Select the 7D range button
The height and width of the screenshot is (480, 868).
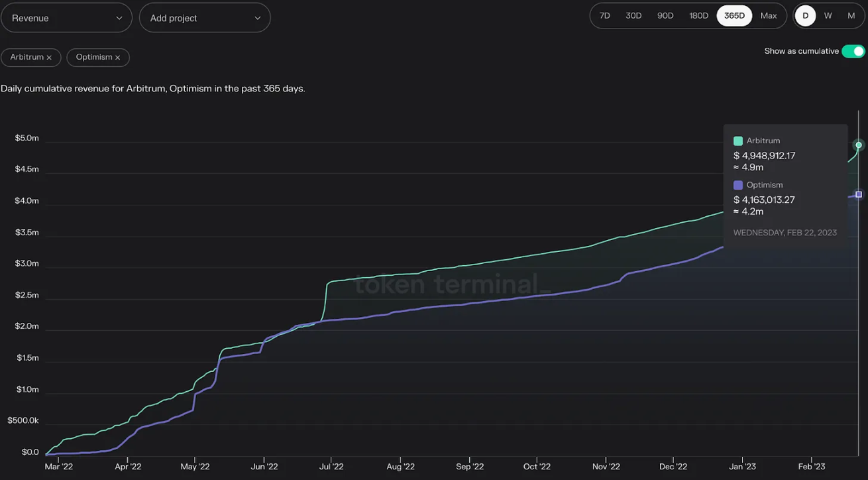[604, 15]
